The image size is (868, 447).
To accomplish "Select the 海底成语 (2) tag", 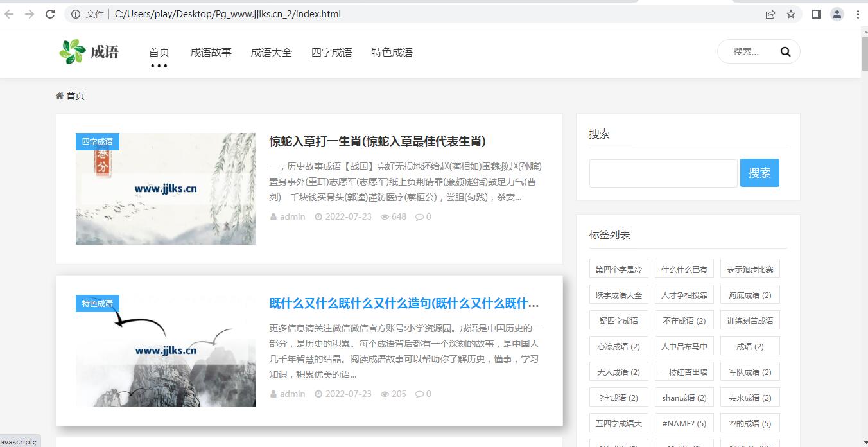I will point(750,295).
